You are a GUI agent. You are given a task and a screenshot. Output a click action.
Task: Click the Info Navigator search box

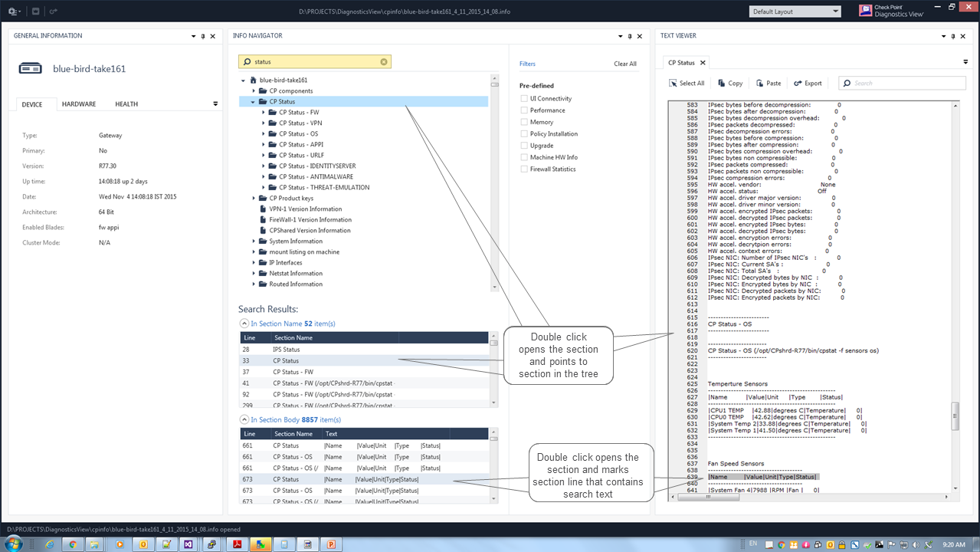[315, 61]
